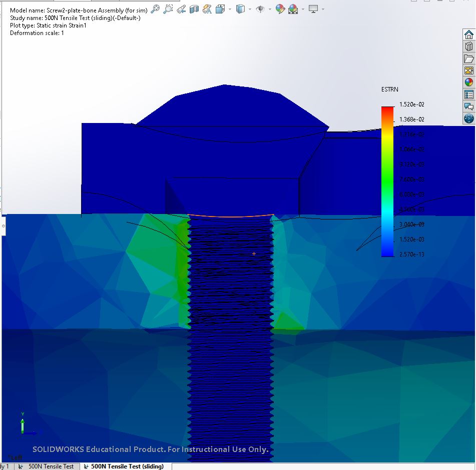Open the File Explorer task pane
Image resolution: width=476 pixels, height=470 pixels.
[x=469, y=58]
